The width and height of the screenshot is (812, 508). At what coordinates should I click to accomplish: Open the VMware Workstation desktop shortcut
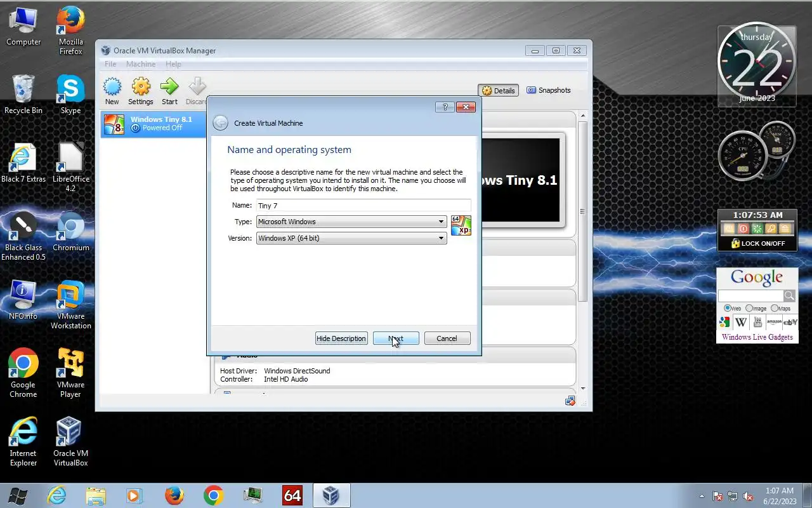coord(70,305)
